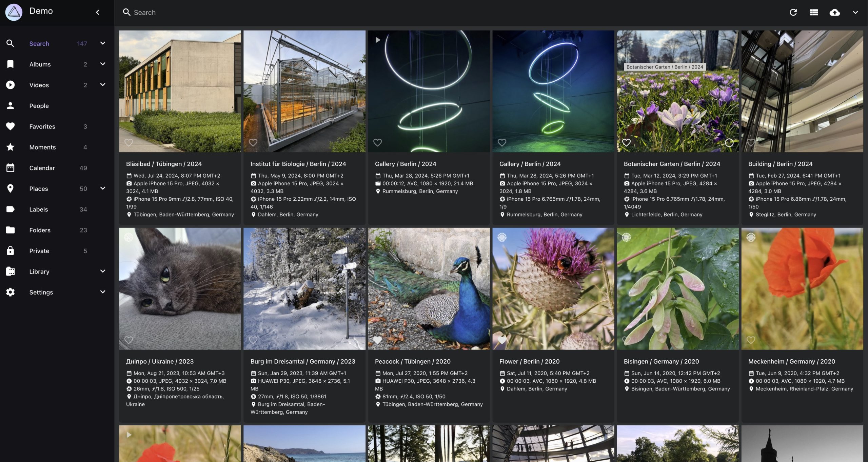868x462 pixels.
Task: Open the Institut für Biologie / Berlin / 2024 title
Action: [x=298, y=164]
